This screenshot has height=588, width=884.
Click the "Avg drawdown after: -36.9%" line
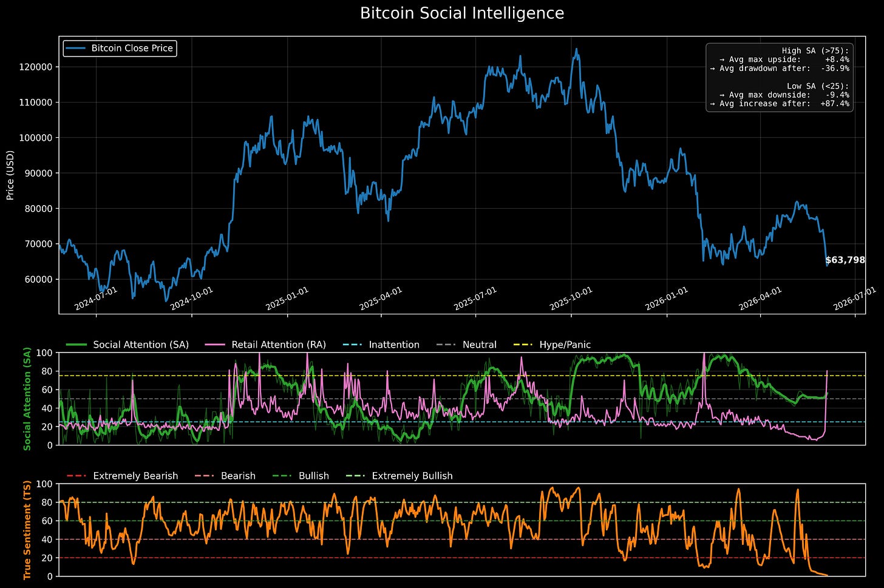click(x=780, y=69)
